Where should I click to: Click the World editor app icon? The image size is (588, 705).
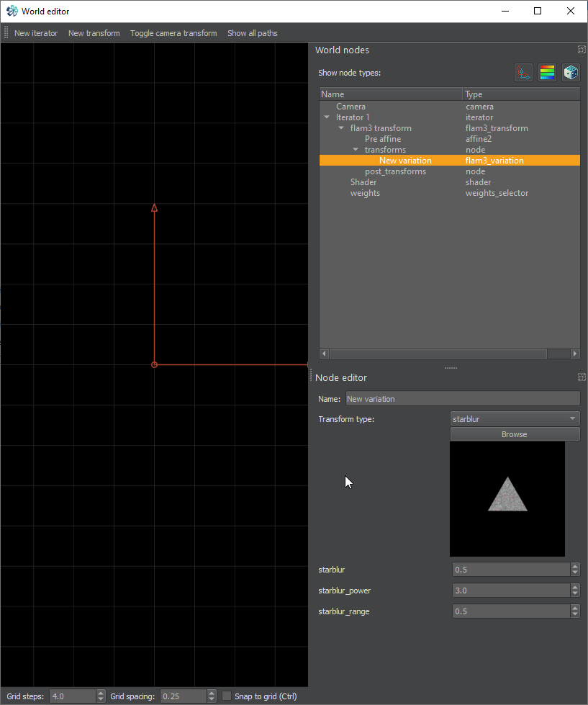pos(12,12)
